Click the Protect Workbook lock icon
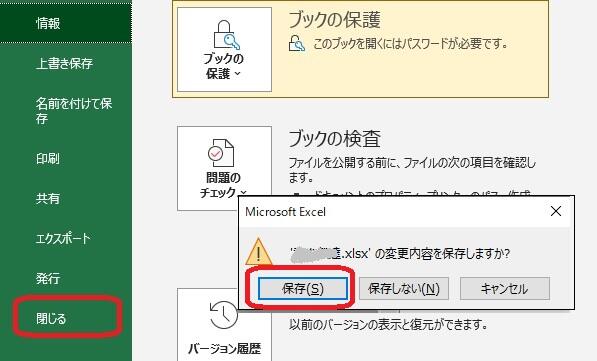Screen dimensions: 597x361 (x=226, y=35)
